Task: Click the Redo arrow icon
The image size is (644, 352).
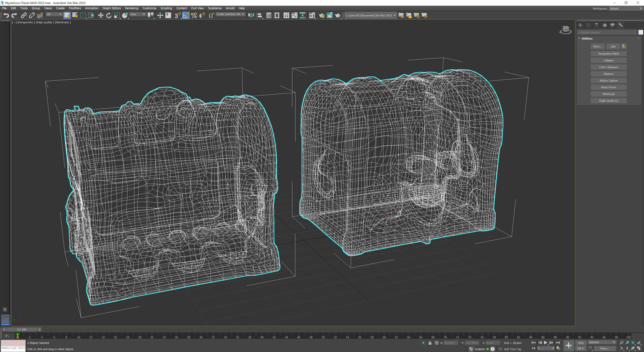Action: coord(14,15)
